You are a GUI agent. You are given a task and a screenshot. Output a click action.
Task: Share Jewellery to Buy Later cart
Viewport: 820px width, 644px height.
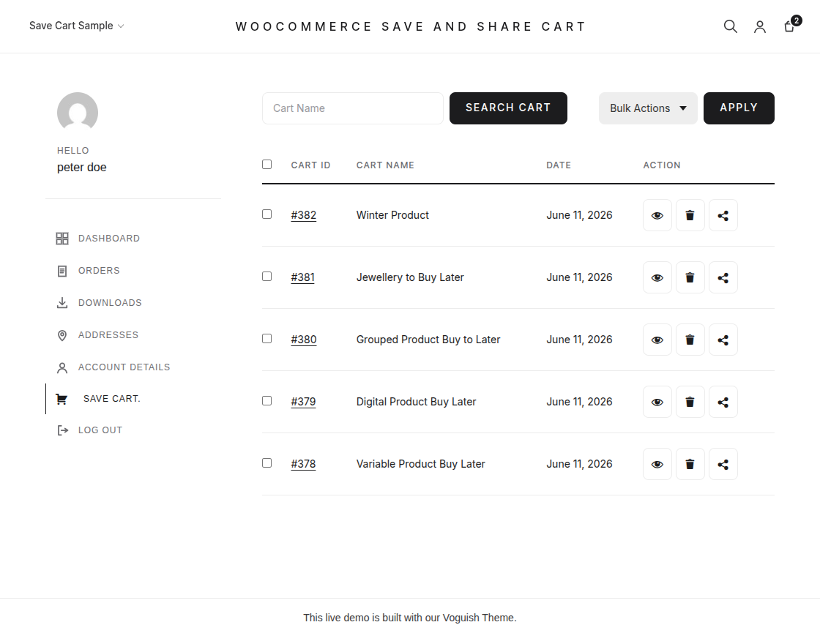723,277
